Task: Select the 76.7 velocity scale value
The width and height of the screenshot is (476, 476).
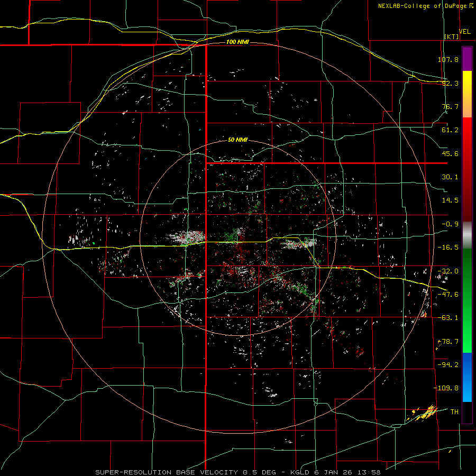Action: click(x=450, y=106)
